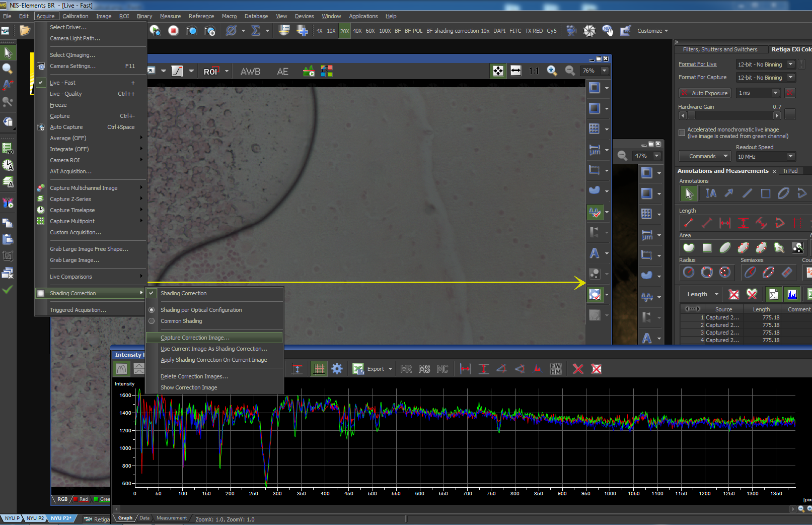Click the AE auto exposure icon
The image size is (812, 525).
coord(282,72)
